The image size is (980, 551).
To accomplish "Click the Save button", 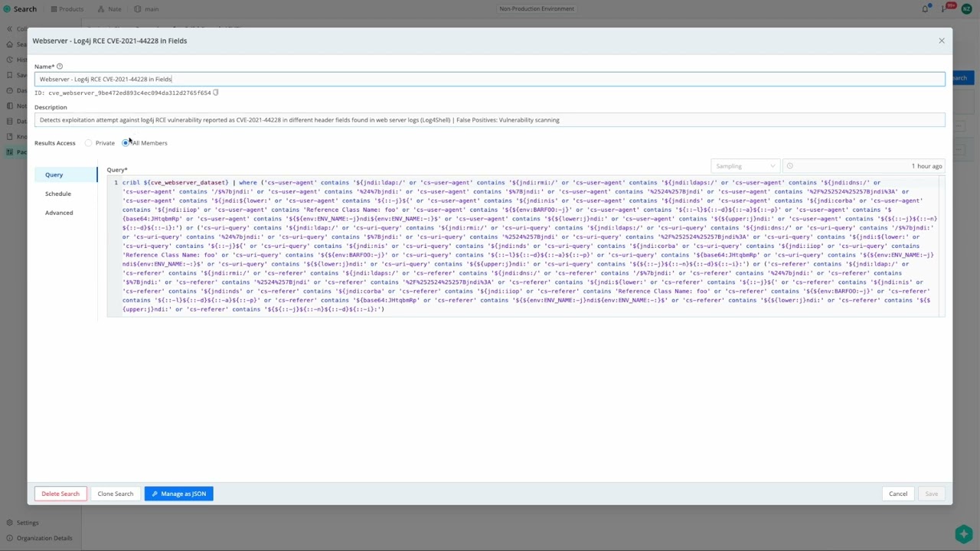I will coord(931,494).
